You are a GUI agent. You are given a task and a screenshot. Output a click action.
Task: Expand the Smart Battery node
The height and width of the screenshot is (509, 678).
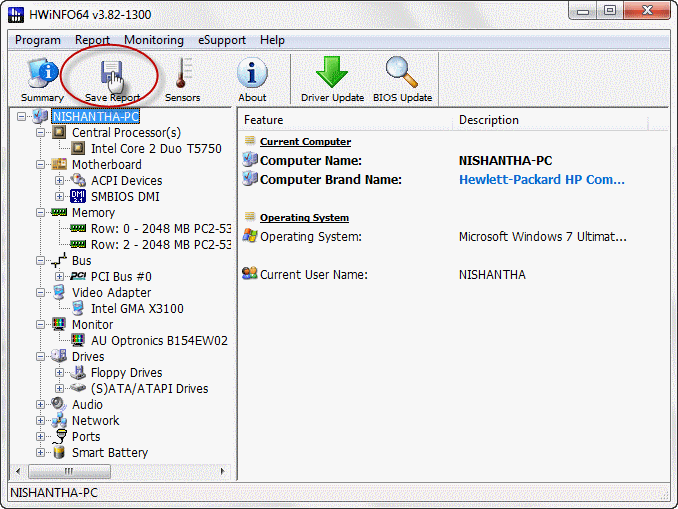pyautogui.click(x=40, y=452)
